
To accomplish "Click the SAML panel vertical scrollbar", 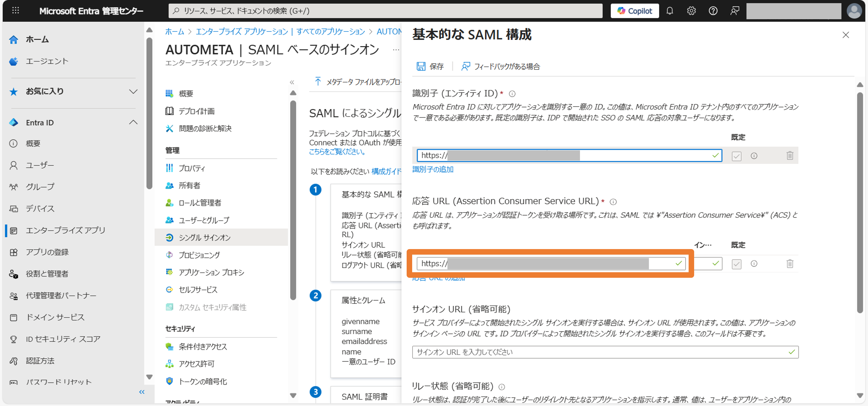I will 860,202.
